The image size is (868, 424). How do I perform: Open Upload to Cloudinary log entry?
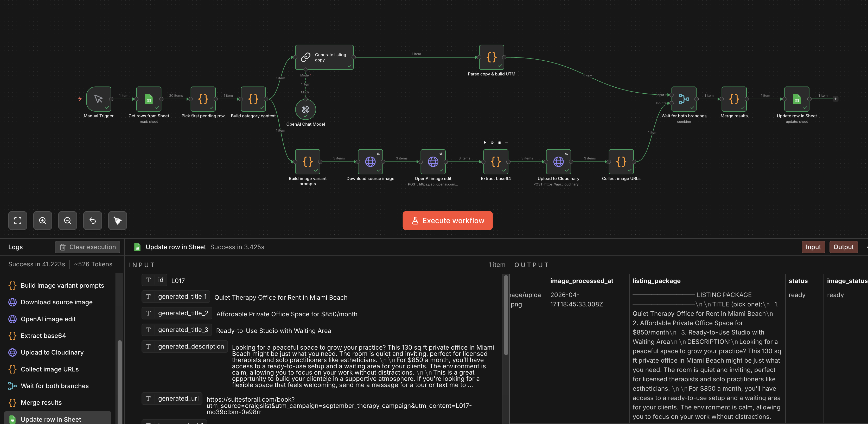tap(58, 352)
